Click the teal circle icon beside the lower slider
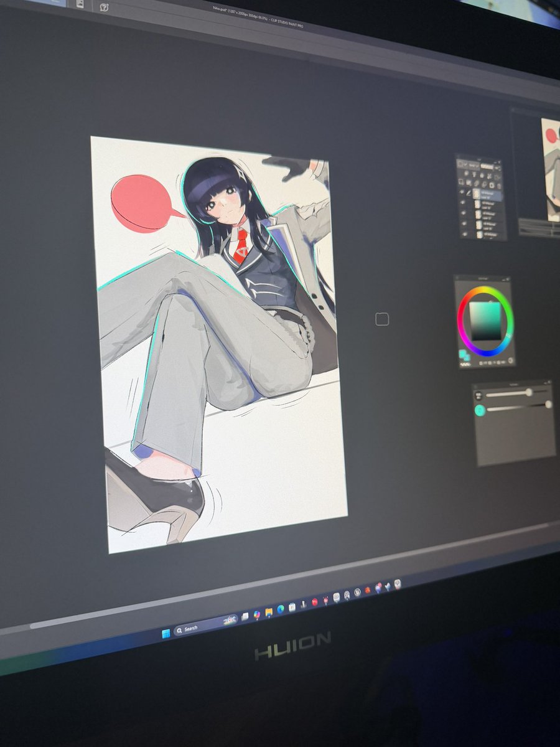Image resolution: width=560 pixels, height=747 pixels. point(480,410)
